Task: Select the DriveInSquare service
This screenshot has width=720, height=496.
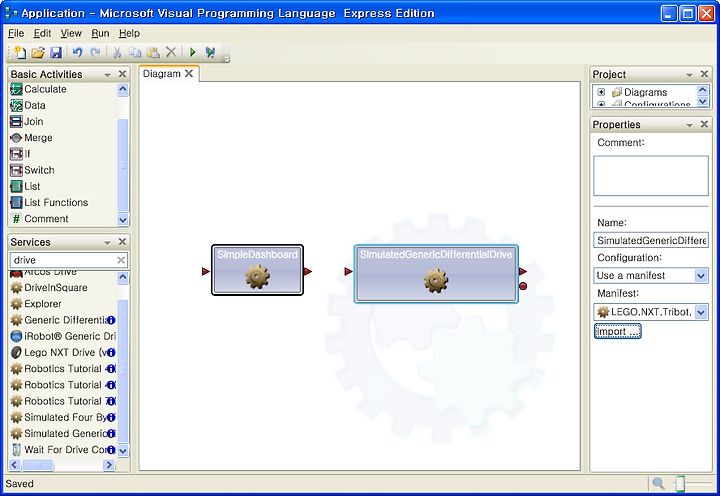Action: coord(49,287)
